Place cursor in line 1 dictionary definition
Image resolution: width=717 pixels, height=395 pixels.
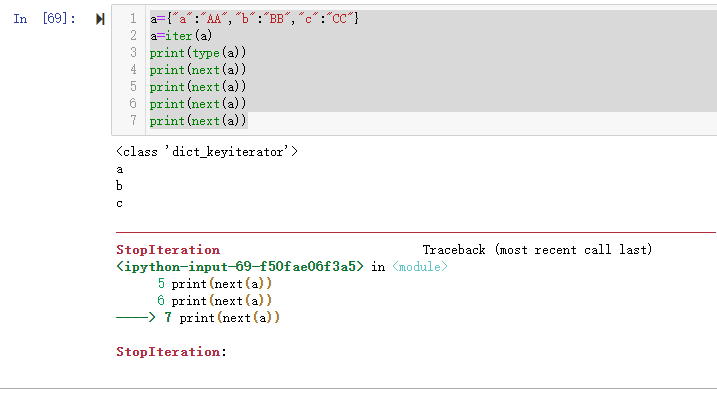click(x=254, y=19)
